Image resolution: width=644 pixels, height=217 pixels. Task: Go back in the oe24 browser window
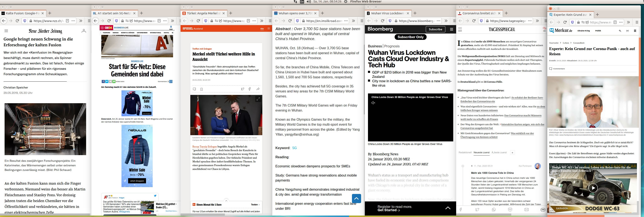(95, 21)
